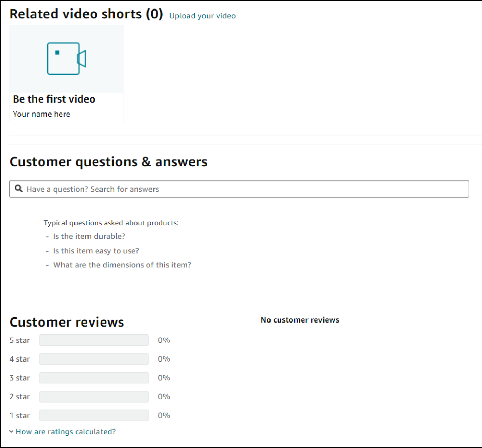
Task: Open How are ratings calculated link
Action: (66, 432)
